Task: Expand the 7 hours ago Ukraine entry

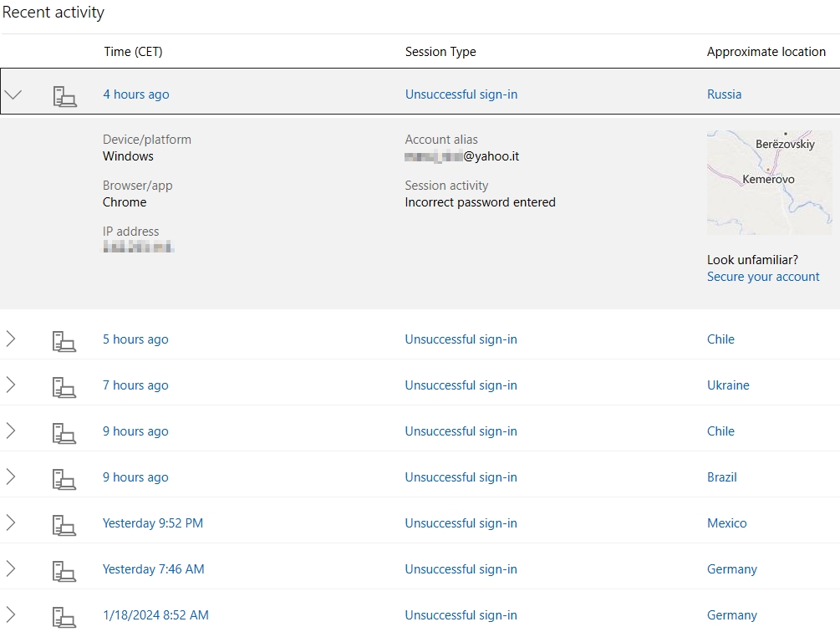Action: point(11,385)
